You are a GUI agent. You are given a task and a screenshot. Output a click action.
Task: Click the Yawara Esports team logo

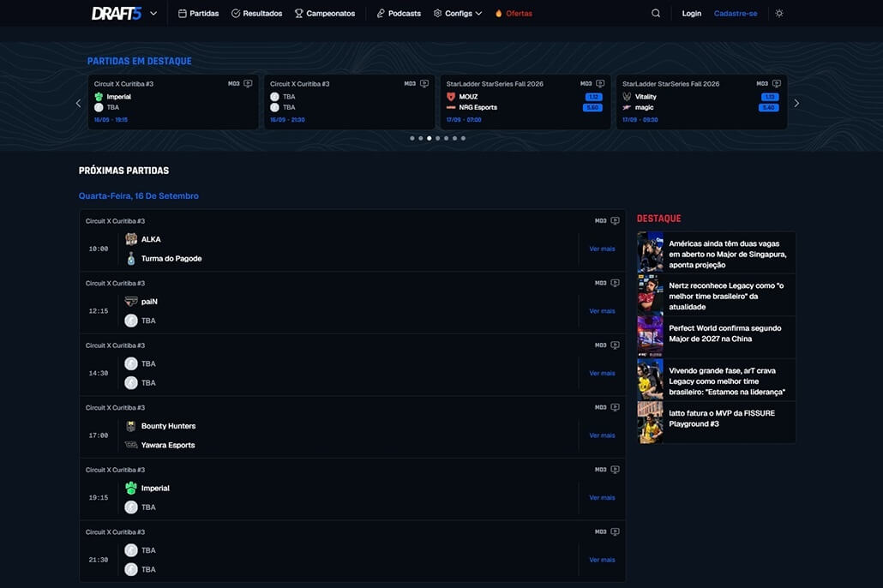point(131,445)
